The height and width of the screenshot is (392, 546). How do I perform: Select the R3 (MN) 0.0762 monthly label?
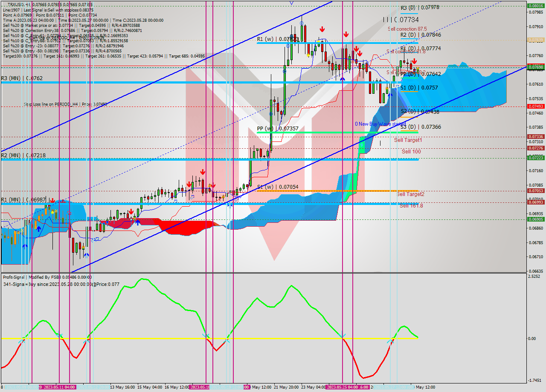click(22, 78)
